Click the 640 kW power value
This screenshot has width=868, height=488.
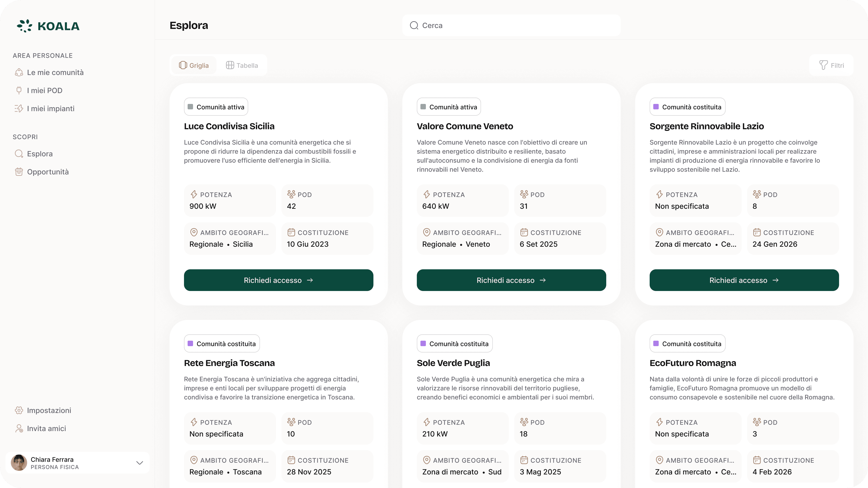[x=436, y=206]
